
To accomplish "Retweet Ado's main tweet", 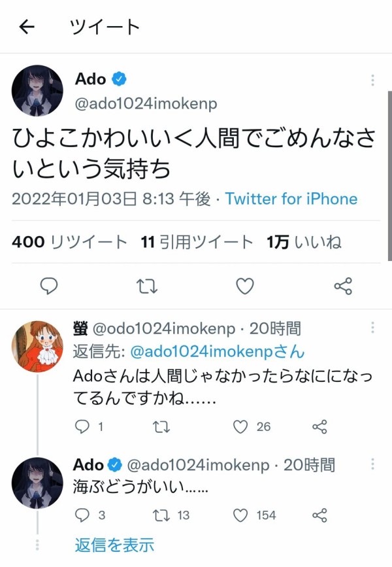I will 147,286.
